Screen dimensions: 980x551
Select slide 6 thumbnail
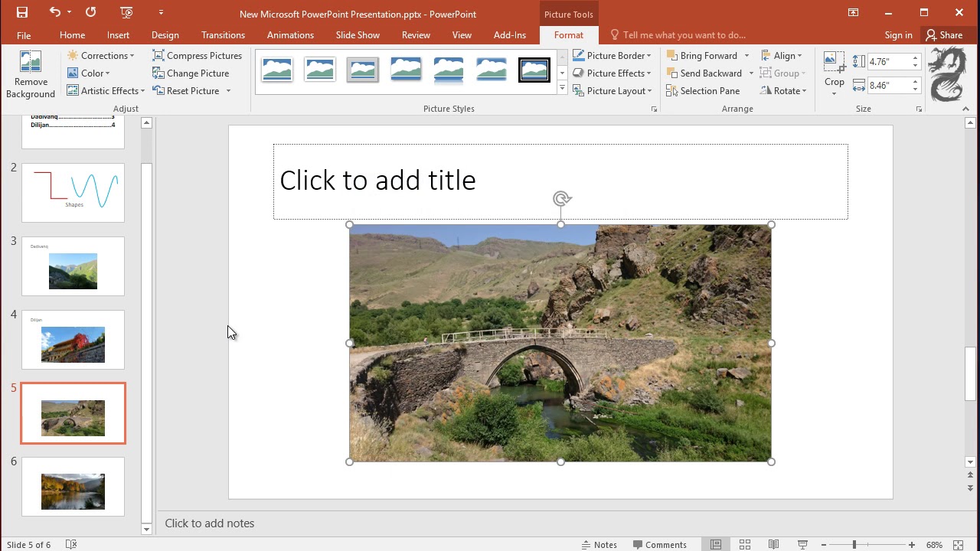click(x=73, y=487)
